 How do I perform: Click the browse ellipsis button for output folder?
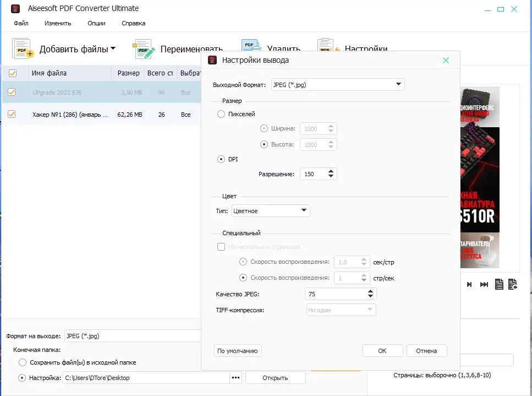point(236,378)
